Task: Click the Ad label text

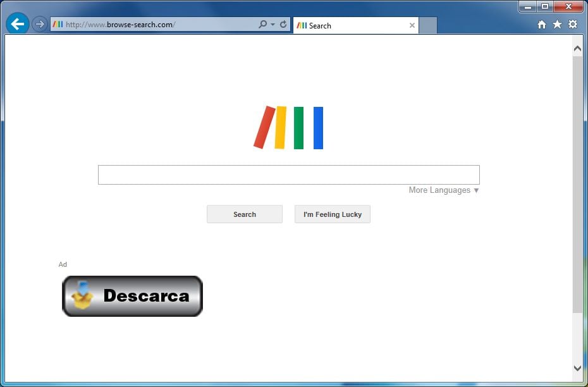Action: pos(63,264)
